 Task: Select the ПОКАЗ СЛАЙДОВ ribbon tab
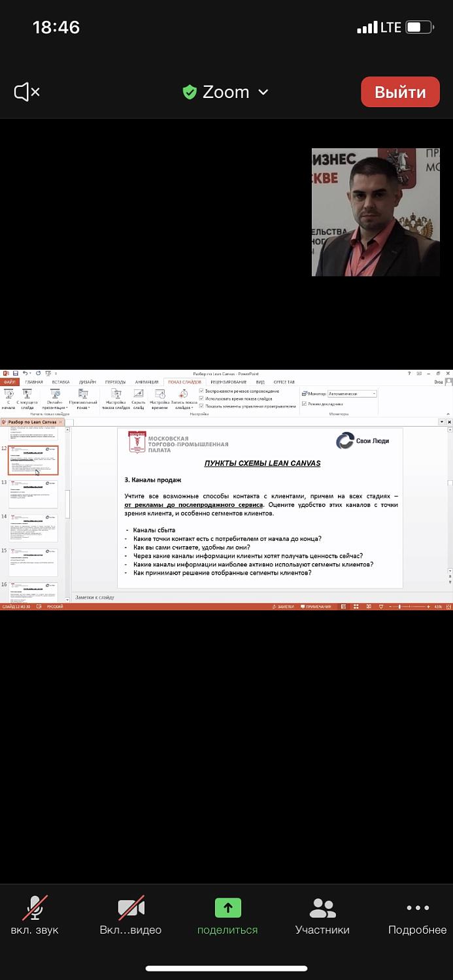pos(185,382)
